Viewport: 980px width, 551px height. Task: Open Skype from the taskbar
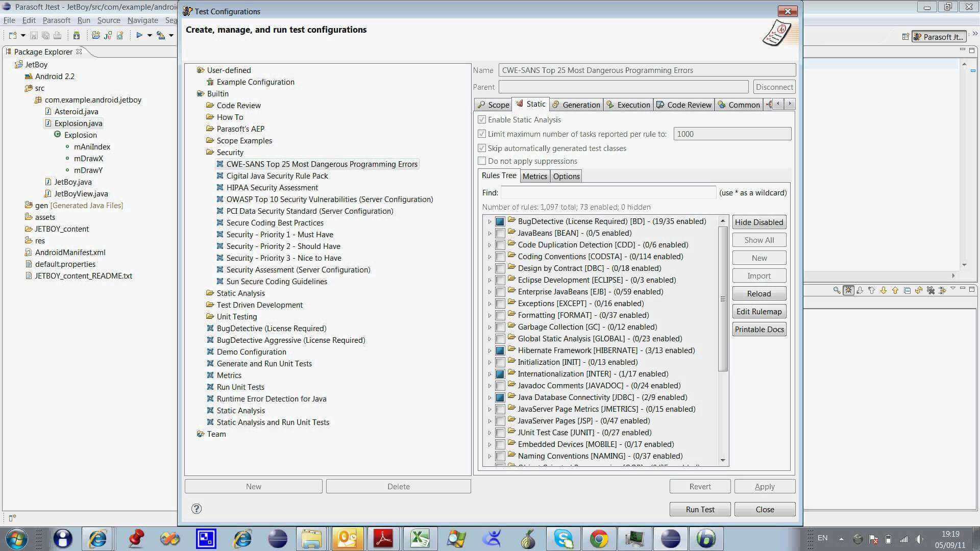coord(563,539)
